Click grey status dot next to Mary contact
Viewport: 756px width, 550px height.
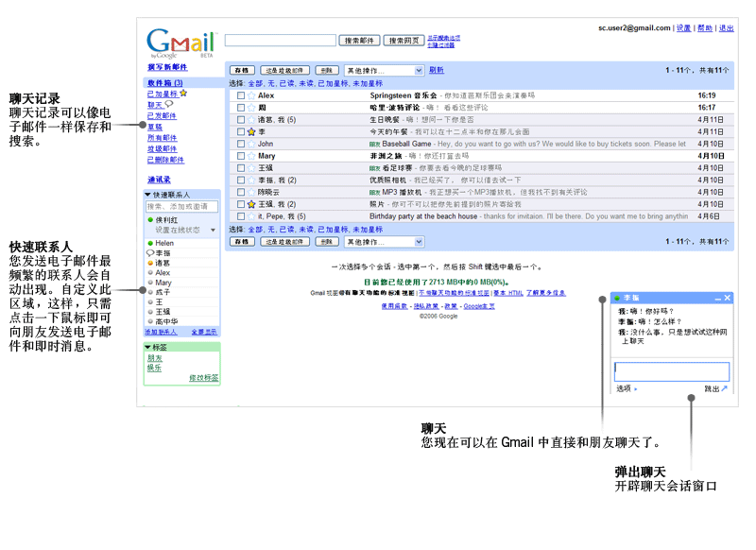pyautogui.click(x=150, y=283)
